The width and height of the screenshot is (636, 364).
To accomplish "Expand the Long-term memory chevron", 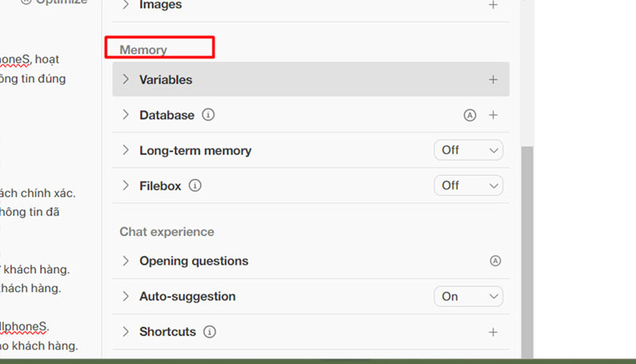I will click(126, 150).
